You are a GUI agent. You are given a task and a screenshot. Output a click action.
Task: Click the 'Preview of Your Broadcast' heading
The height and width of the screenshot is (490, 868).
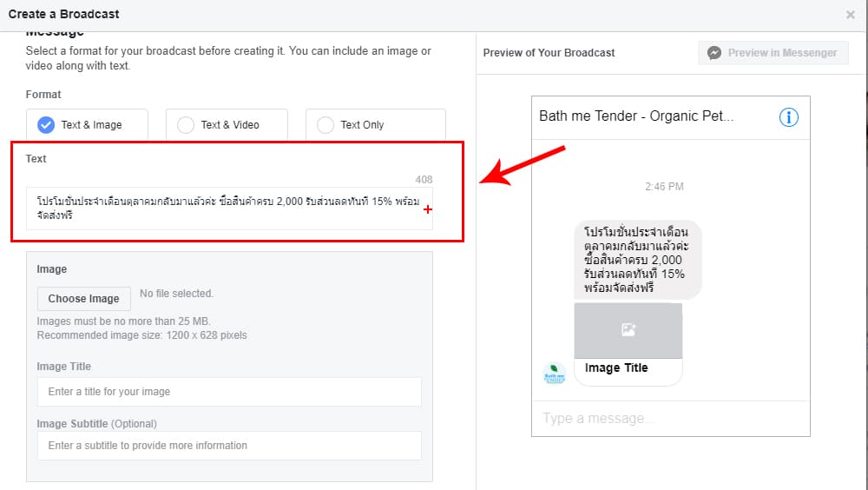click(549, 53)
